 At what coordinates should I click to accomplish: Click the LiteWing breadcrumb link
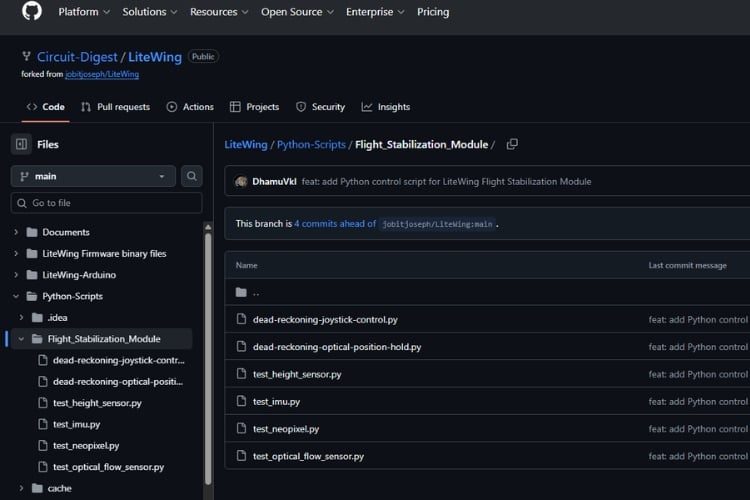[x=246, y=144]
